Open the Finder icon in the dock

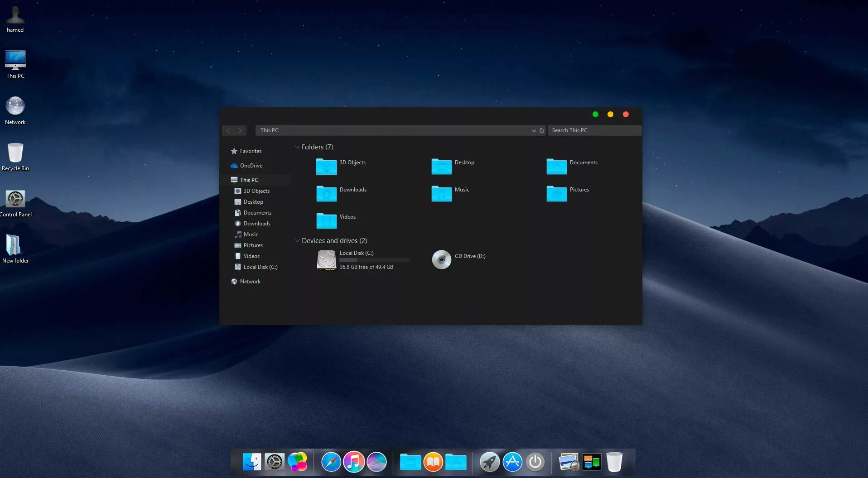(x=252, y=462)
